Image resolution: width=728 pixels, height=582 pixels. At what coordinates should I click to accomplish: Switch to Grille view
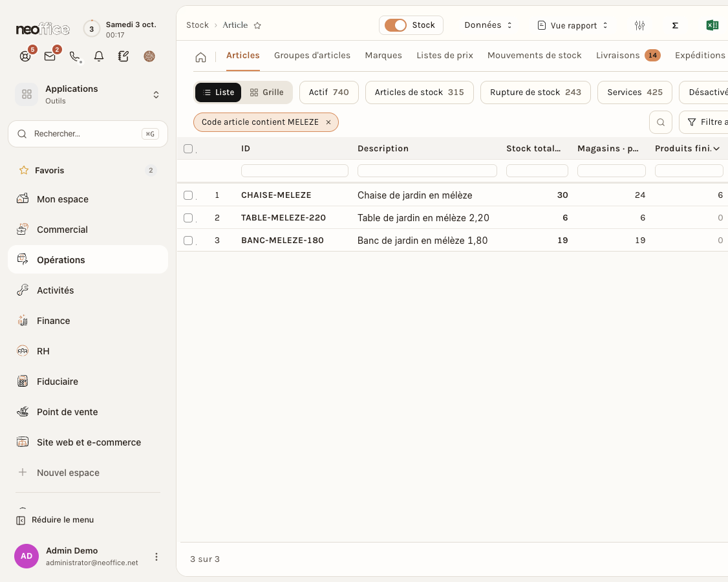(266, 92)
